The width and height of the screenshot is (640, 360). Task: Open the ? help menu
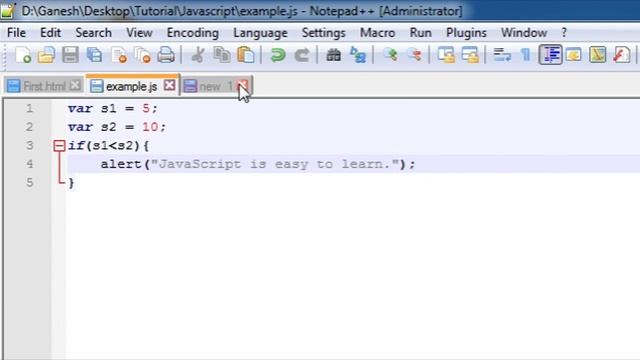pyautogui.click(x=564, y=33)
